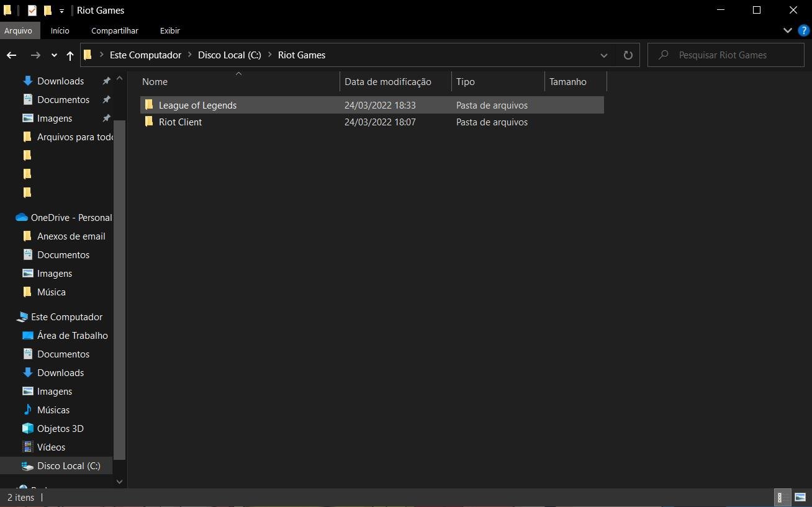
Task: Open Documentos under OneDrive
Action: tap(63, 255)
